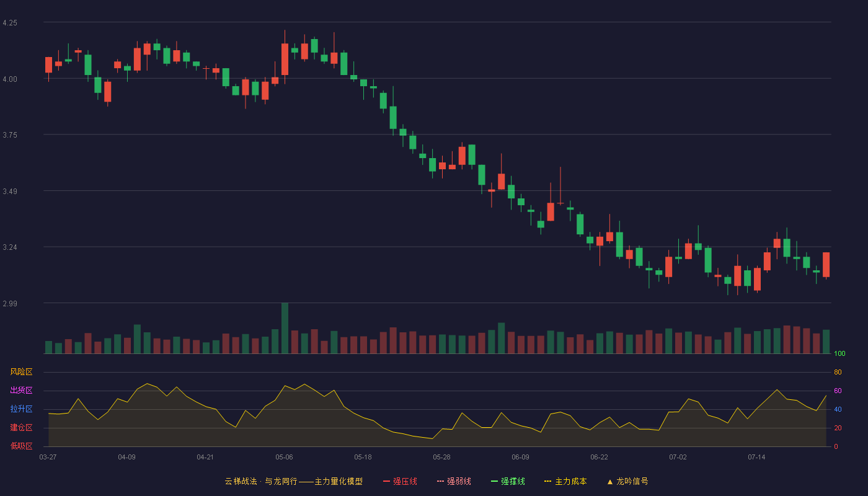Click the 06-22 date label
Viewport: 868px width, 496px height.
coord(599,457)
